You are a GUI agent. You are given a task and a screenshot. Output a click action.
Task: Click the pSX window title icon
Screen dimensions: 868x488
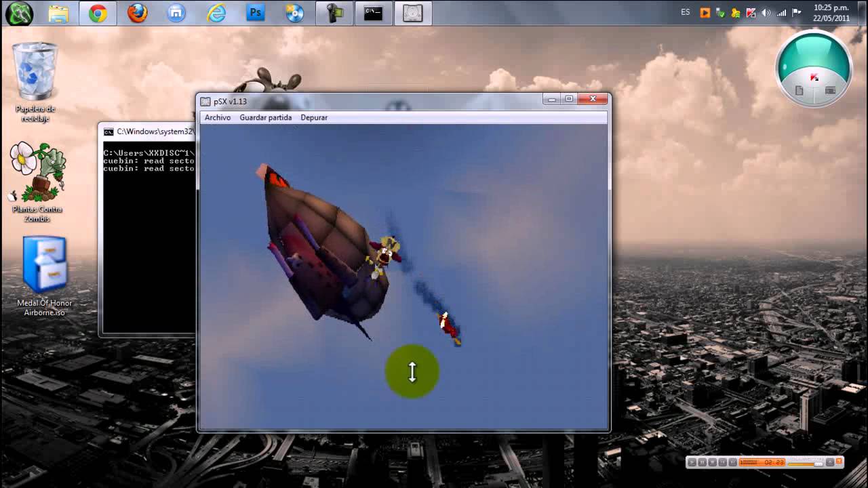point(205,101)
